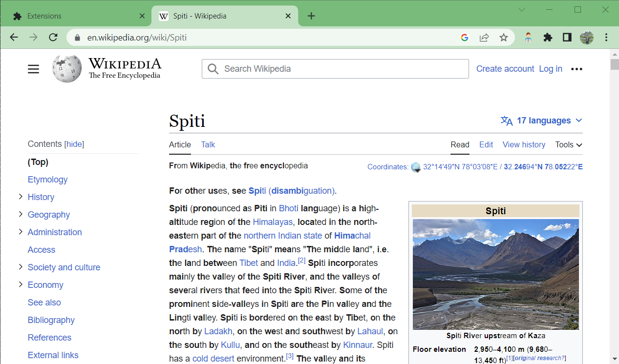Expand Society and culture section in contents

[x=21, y=267]
